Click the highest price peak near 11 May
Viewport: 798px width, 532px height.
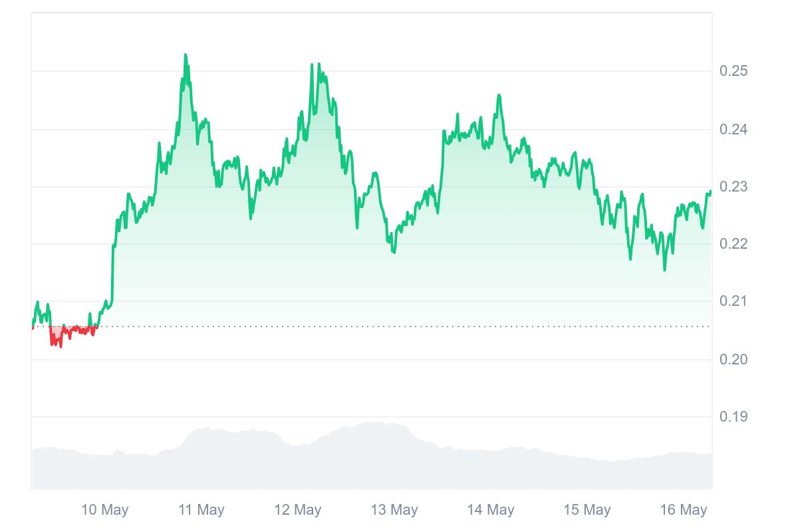click(185, 55)
